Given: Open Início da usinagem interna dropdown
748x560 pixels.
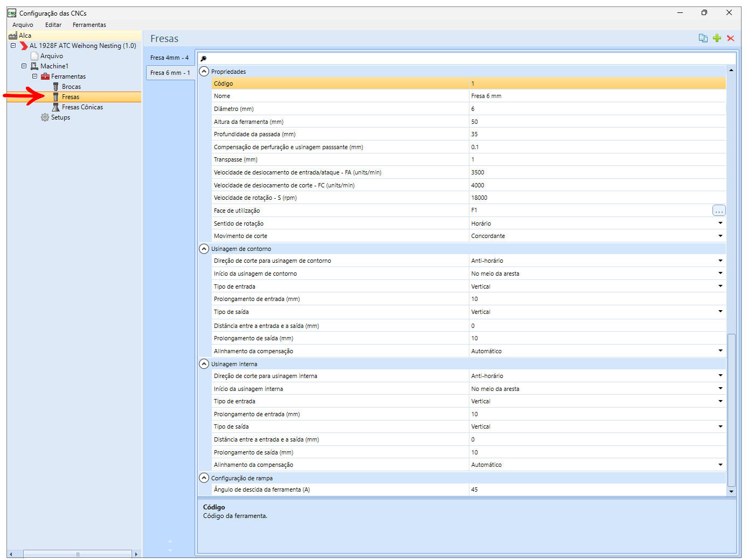Looking at the screenshot, I should [720, 388].
